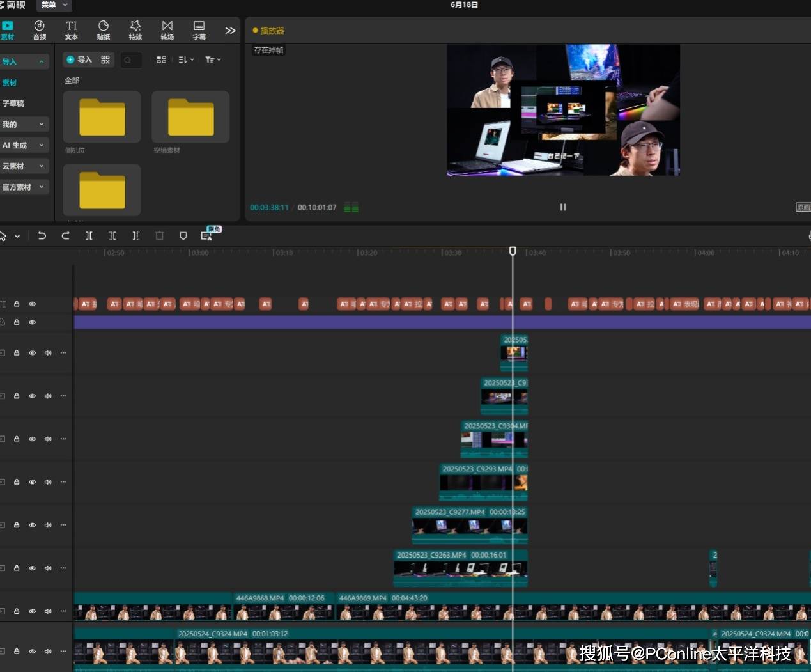Mute the 446A9868.MP4 video track
811x672 pixels.
[x=48, y=611]
